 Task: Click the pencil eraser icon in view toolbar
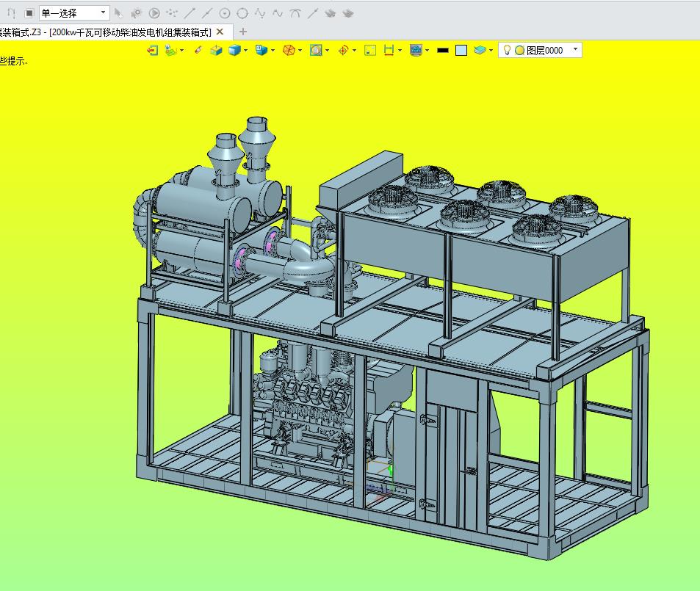pos(198,51)
